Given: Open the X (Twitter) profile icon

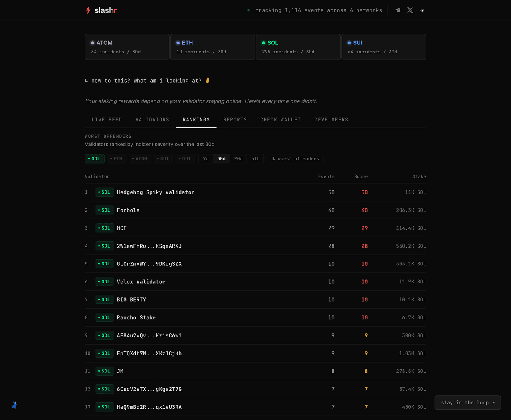Looking at the screenshot, I should click(x=410, y=10).
